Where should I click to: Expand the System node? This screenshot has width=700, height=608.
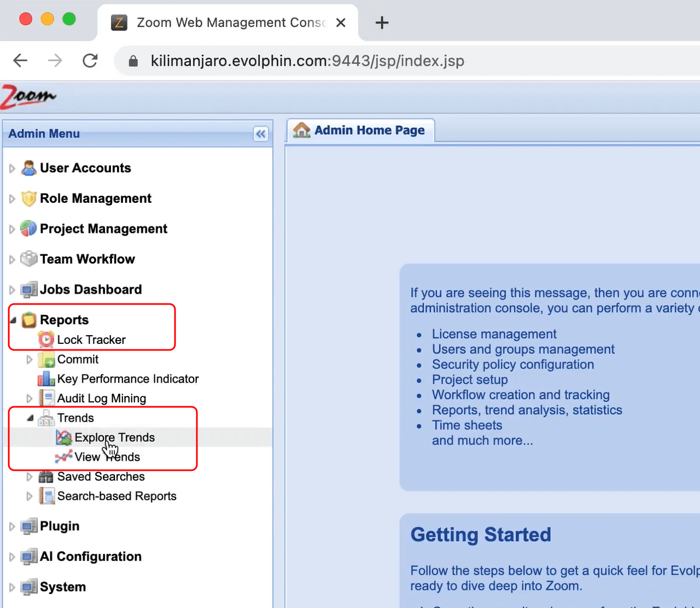click(12, 587)
